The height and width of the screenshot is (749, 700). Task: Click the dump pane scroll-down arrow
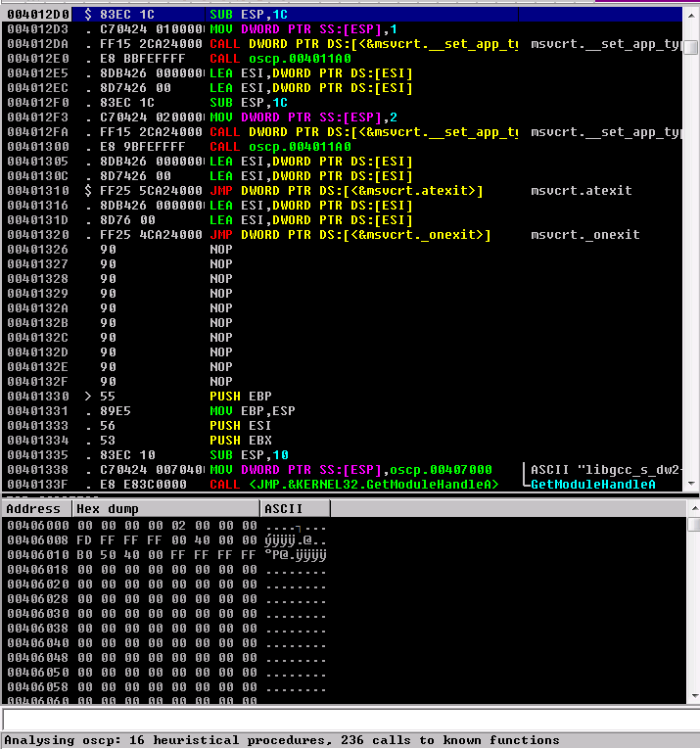tap(694, 696)
